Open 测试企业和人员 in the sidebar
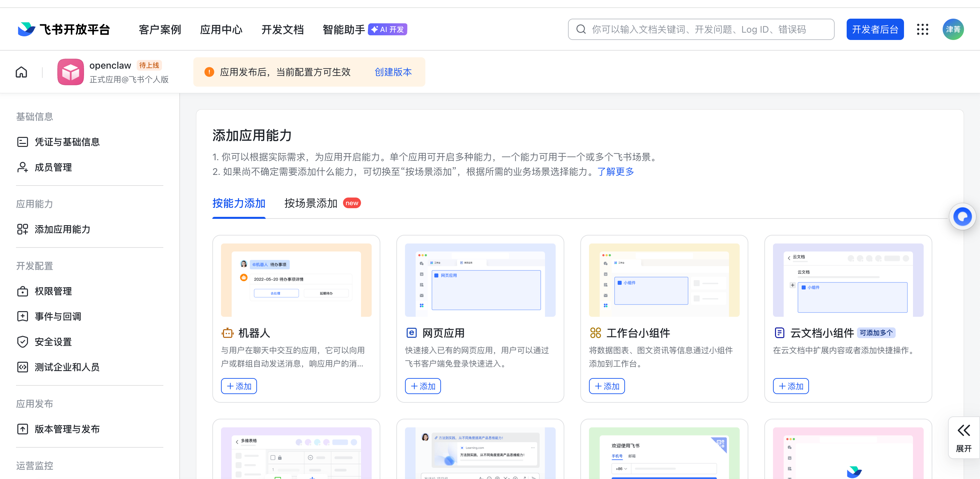Image resolution: width=980 pixels, height=479 pixels. [67, 367]
